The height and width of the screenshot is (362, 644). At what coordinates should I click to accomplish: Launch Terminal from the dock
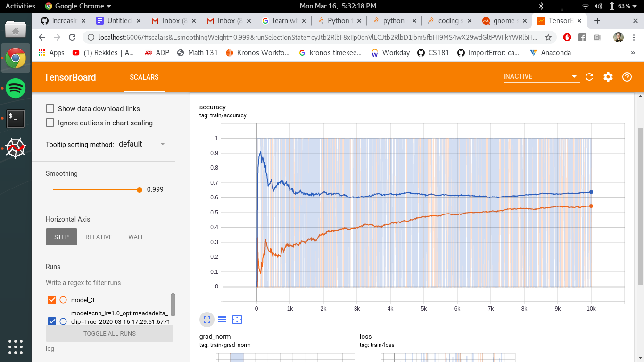point(16,118)
